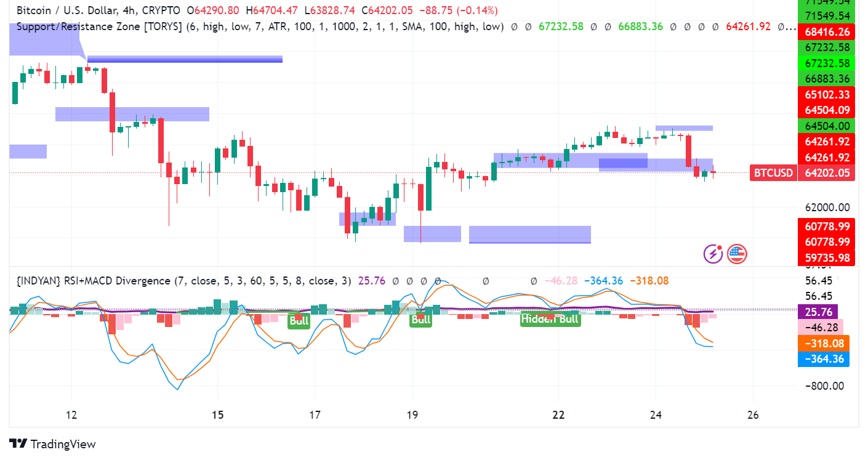Image resolution: width=868 pixels, height=460 pixels.
Task: Click date 15 on the time axis
Action: [217, 414]
